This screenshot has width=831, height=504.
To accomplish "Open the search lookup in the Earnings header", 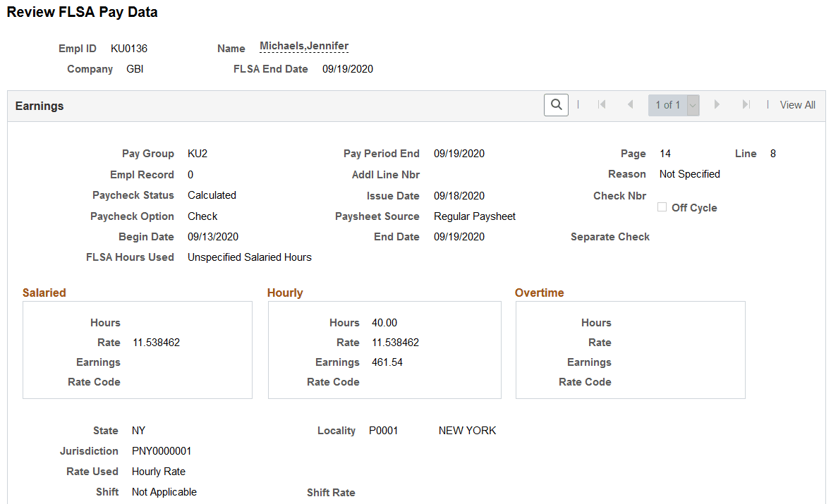I will click(556, 104).
